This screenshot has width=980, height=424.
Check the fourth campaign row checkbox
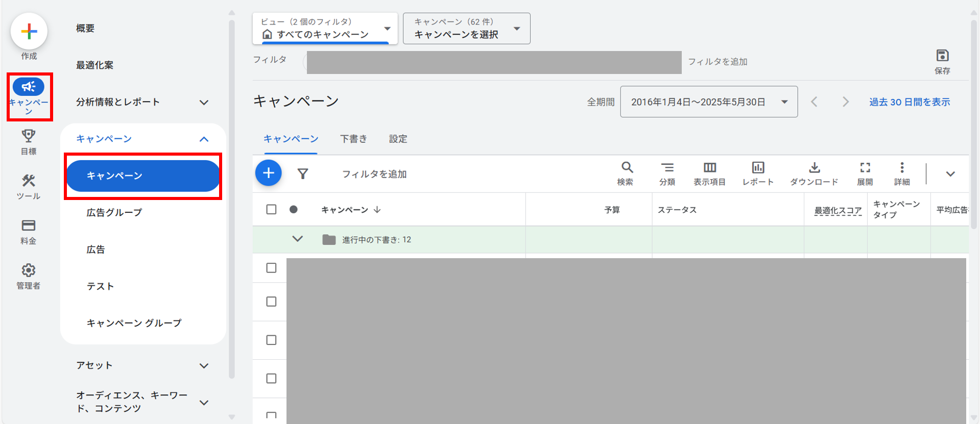(x=271, y=378)
